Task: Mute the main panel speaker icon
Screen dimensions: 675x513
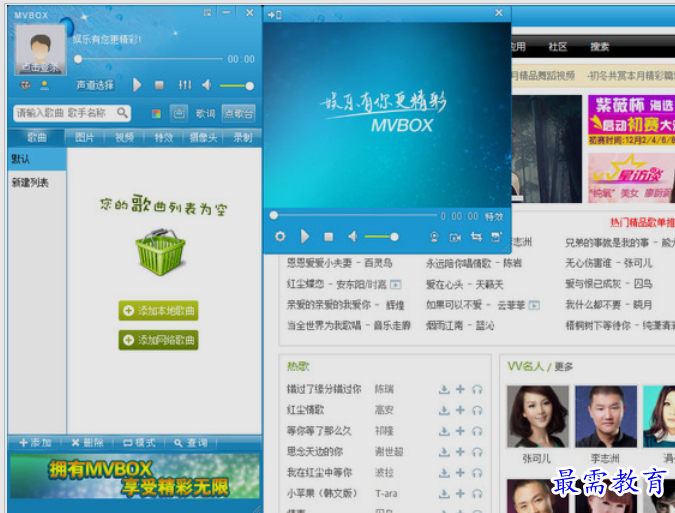Action: click(x=207, y=85)
